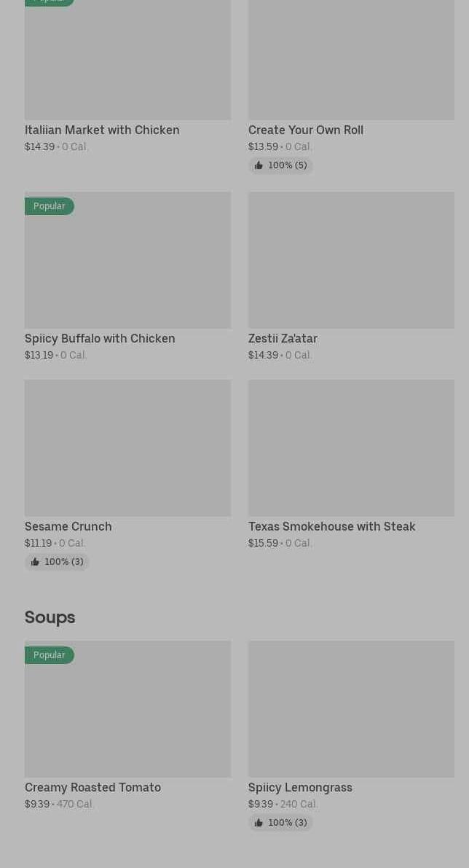Viewport: 469px width, 868px height.
Task: Click the Spiicy Lemongrass soup image
Action: (x=351, y=708)
